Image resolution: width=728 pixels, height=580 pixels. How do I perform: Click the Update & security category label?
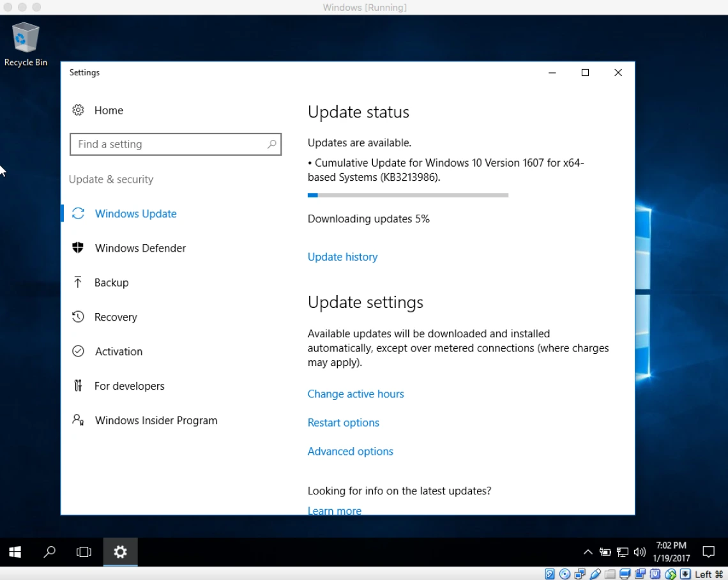pos(111,179)
